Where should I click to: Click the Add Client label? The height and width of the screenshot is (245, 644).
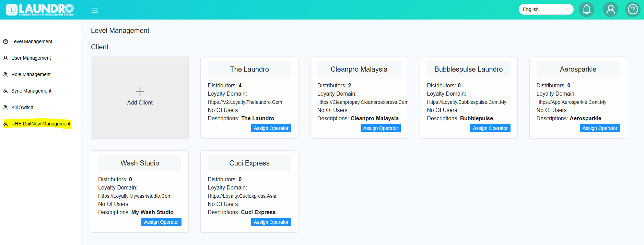[x=140, y=102]
